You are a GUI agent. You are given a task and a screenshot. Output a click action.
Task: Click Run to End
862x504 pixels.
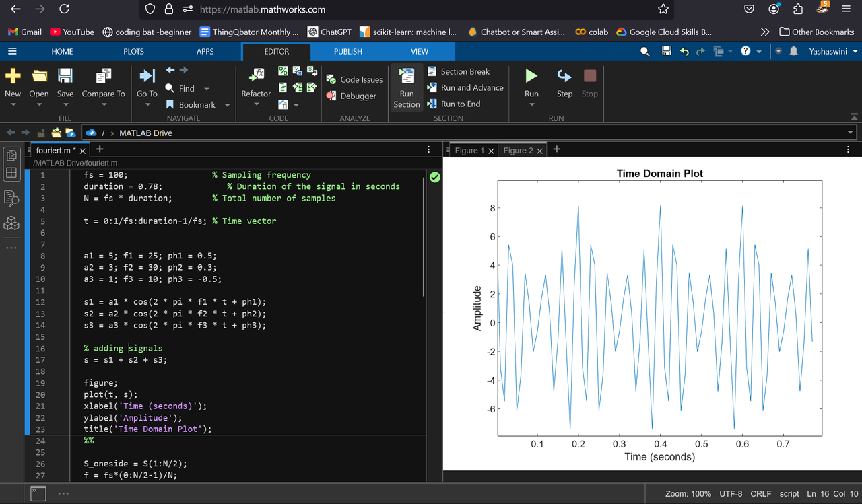click(x=454, y=104)
